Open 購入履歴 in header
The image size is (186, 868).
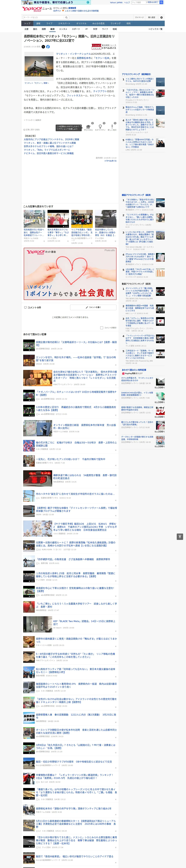(x=152, y=17)
